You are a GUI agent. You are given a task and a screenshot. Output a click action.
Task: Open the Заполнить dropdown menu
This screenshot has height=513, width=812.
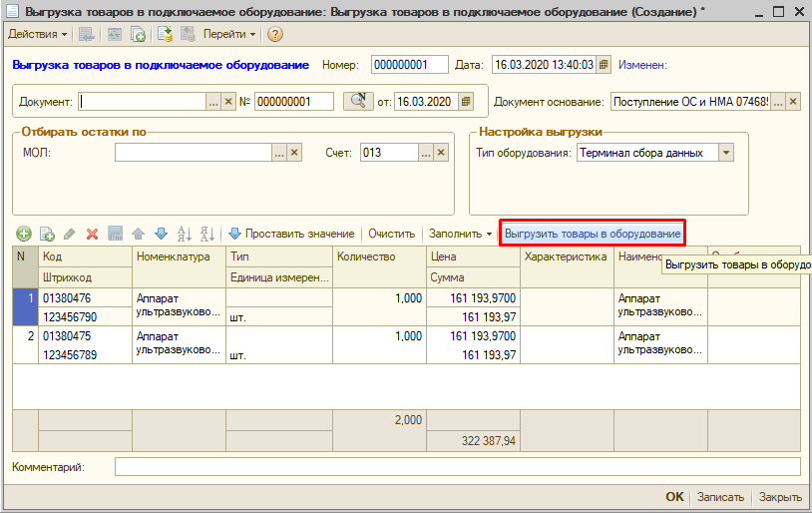460,234
